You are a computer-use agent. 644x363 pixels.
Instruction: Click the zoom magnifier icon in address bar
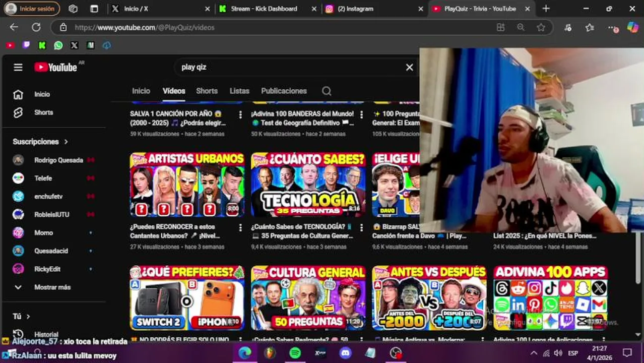click(x=521, y=27)
